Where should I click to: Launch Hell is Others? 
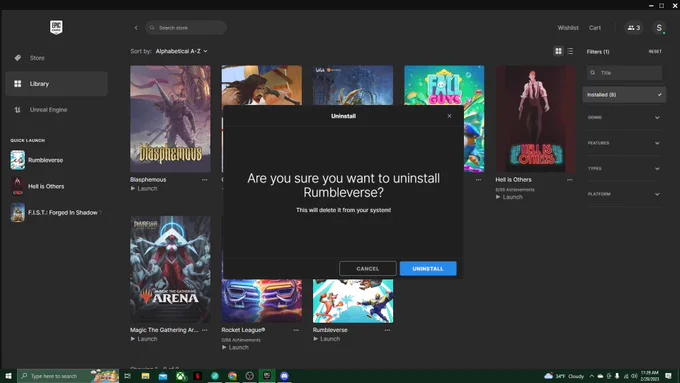509,197
